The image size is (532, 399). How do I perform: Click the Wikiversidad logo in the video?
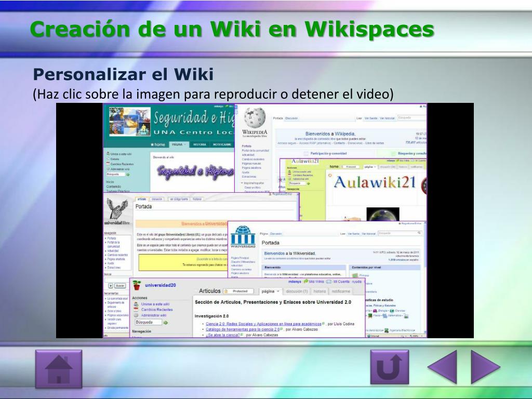pyautogui.click(x=243, y=236)
